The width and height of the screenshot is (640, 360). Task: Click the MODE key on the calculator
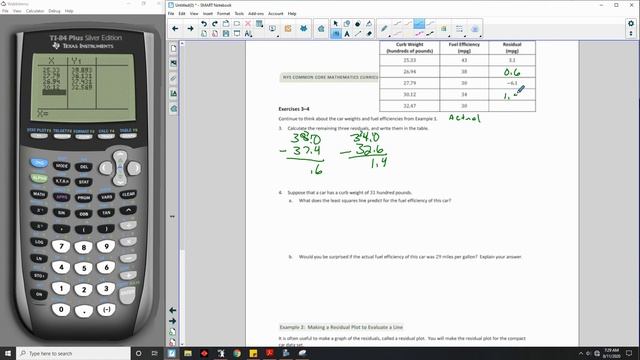coord(62,166)
